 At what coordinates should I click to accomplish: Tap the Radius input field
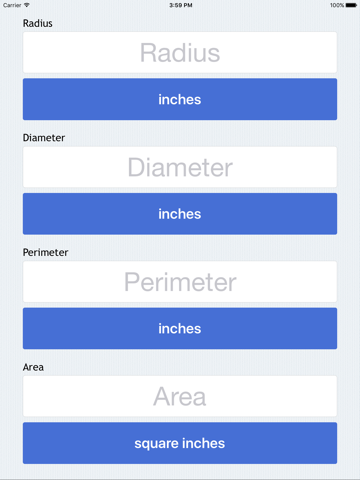(180, 52)
